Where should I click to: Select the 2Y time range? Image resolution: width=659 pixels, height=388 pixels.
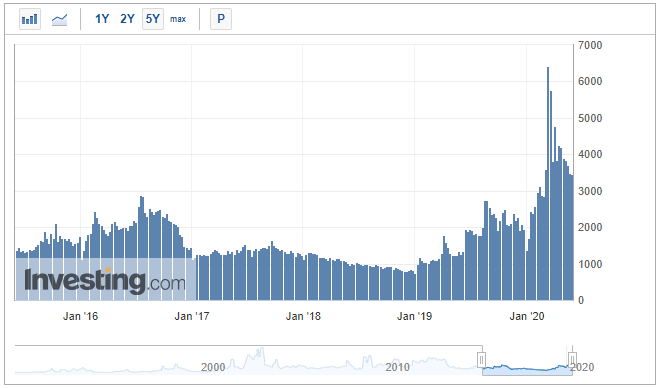[127, 19]
